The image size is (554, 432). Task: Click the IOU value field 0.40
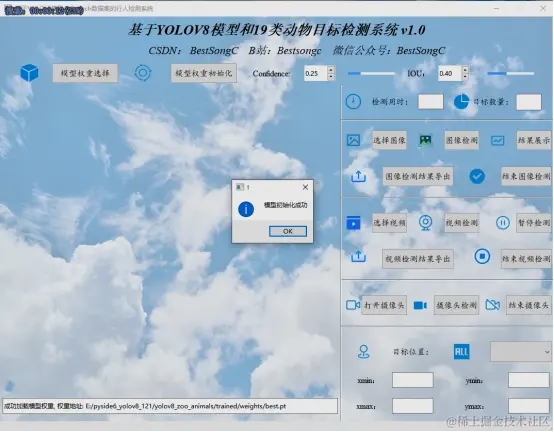tap(449, 73)
